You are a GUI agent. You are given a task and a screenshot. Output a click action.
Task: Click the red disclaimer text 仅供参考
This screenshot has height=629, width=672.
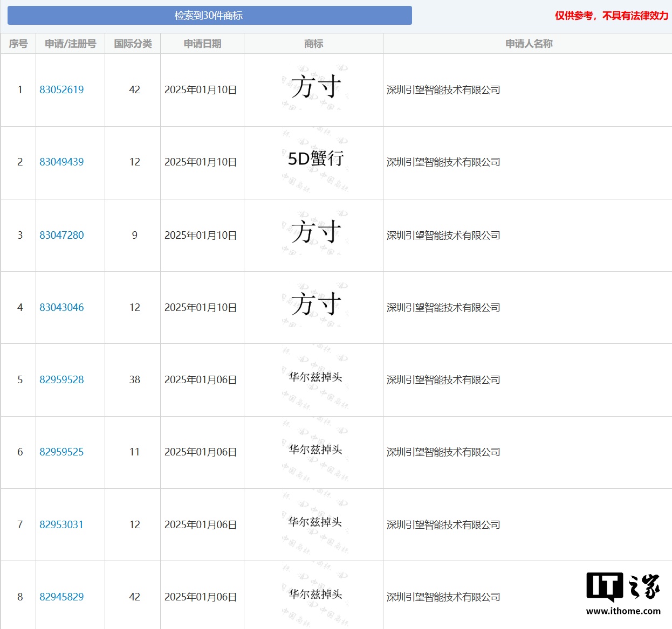click(x=574, y=16)
